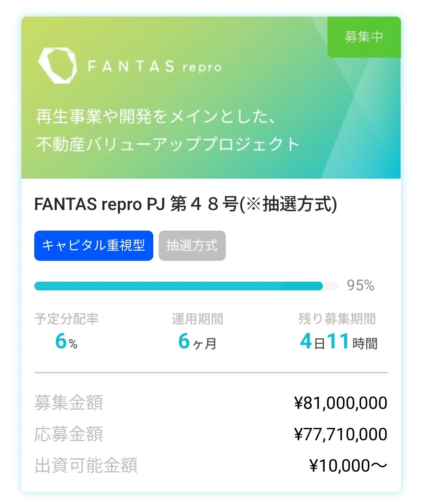Viewport: 422px width, 504px height.
Task: Click the 再生事業や開発をメインとした banner tagline
Action: (x=156, y=116)
